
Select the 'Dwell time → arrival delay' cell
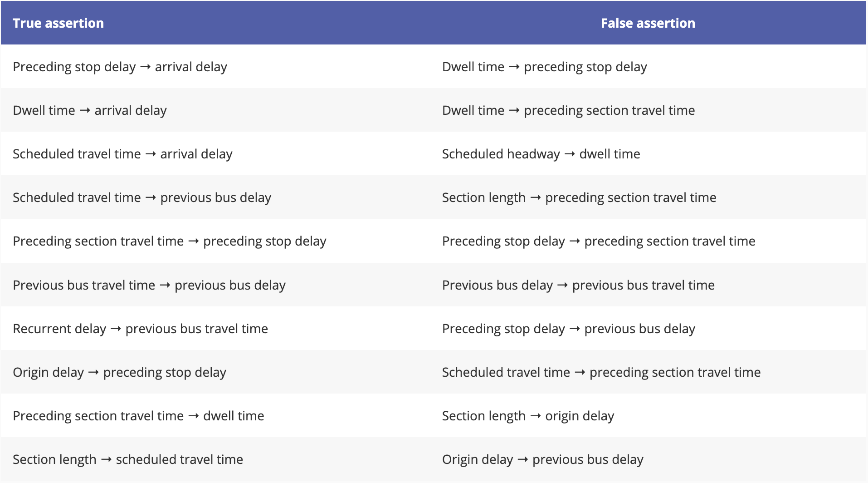click(x=90, y=110)
